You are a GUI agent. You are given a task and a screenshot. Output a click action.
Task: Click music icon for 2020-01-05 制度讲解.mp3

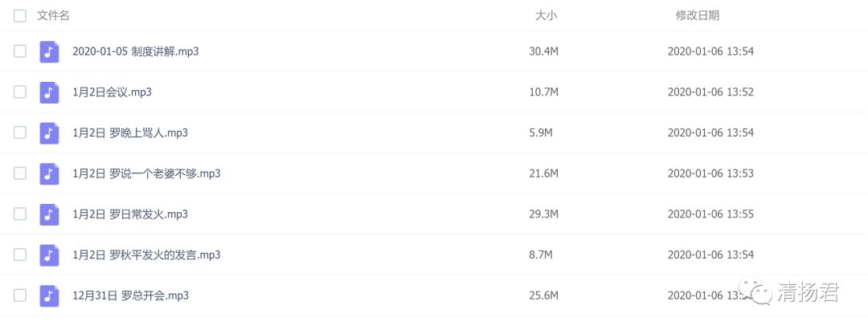pos(49,52)
